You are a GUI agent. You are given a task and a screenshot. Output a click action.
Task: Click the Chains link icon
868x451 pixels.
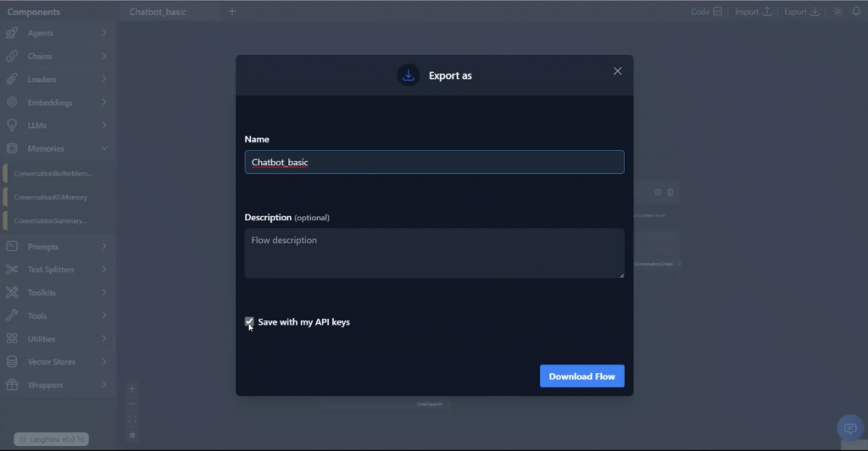click(12, 57)
